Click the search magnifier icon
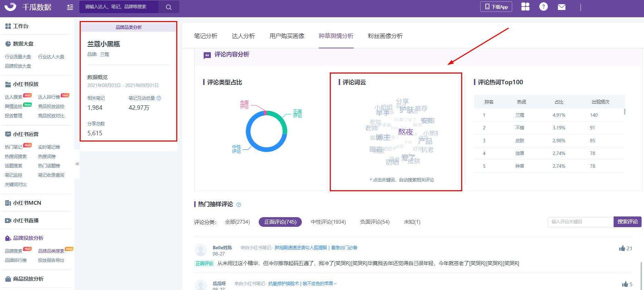644x290 pixels. tap(169, 7)
